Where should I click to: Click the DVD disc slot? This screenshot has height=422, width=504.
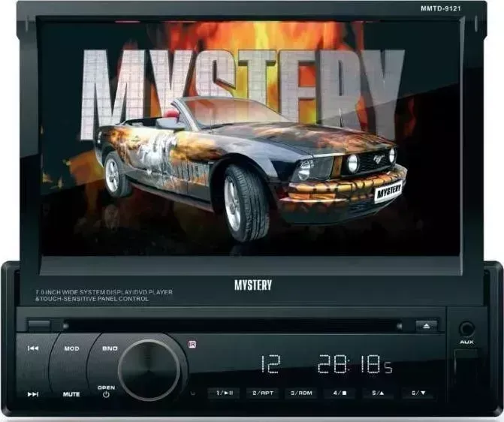pyautogui.click(x=232, y=326)
